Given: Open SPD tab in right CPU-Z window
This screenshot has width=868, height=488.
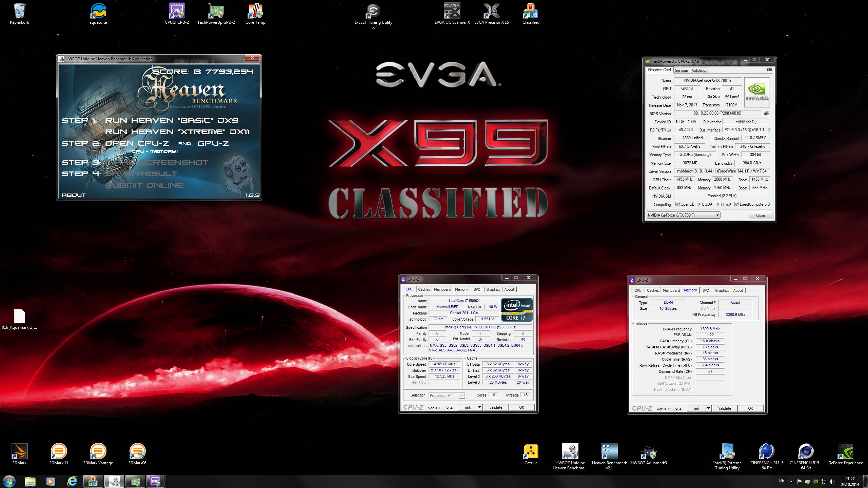Looking at the screenshot, I should [706, 290].
